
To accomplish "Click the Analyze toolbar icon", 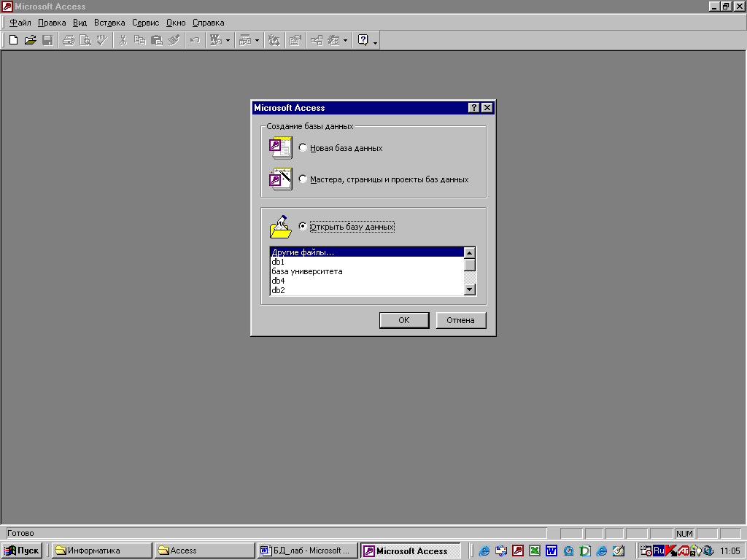I will coord(245,41).
